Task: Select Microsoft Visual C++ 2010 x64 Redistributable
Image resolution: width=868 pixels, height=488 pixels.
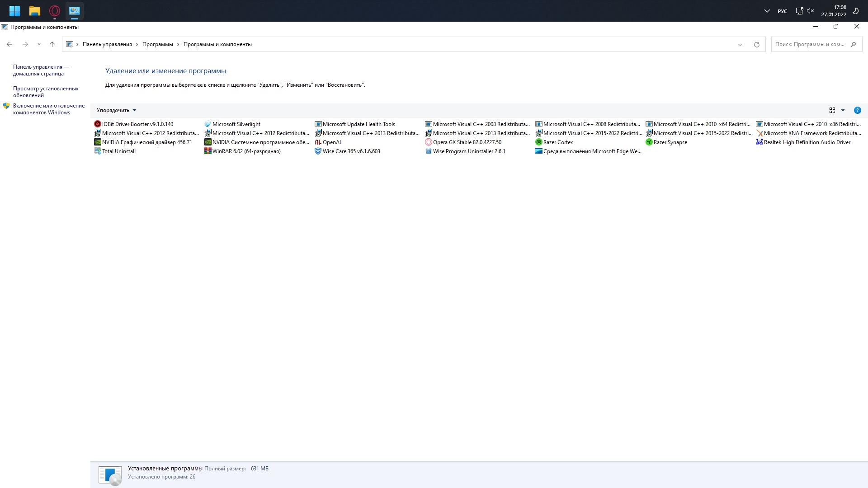Action: (x=698, y=124)
